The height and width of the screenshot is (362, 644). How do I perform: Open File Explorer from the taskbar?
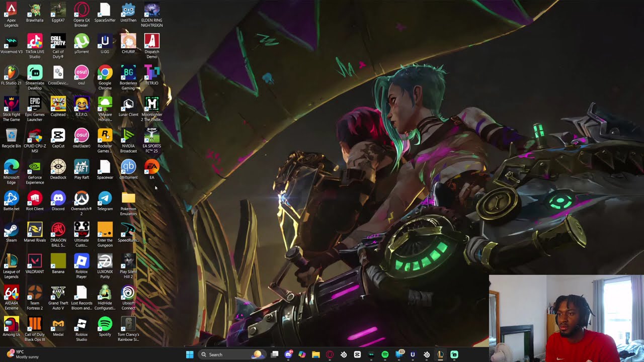coord(316,354)
